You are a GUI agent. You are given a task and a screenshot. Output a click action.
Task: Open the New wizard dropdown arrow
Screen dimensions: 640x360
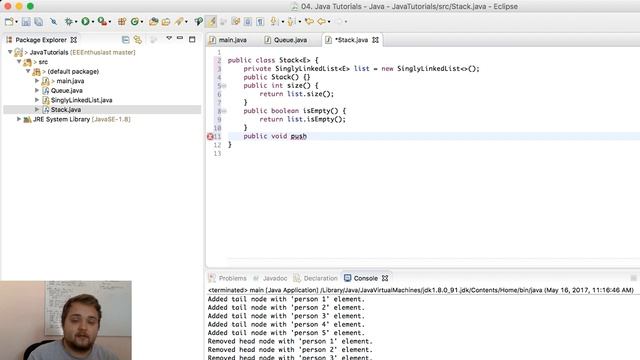pyautogui.click(x=16, y=22)
